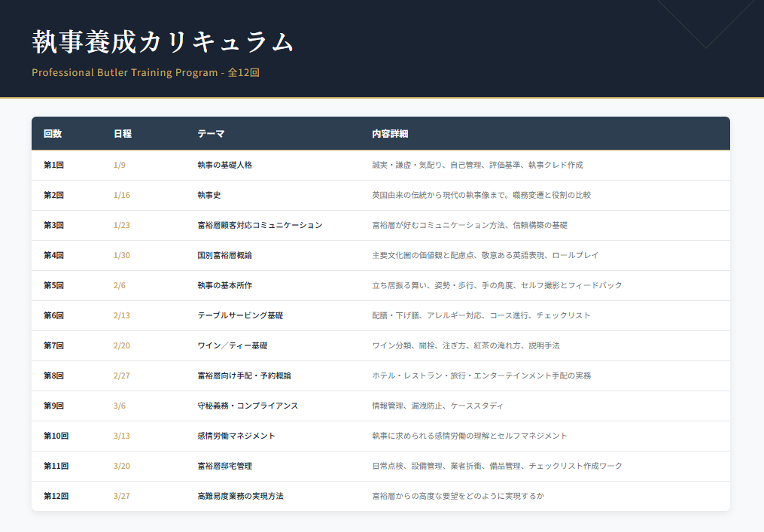Click the detail starting ワイン分類
Image resolution: width=764 pixels, height=532 pixels.
(x=466, y=346)
